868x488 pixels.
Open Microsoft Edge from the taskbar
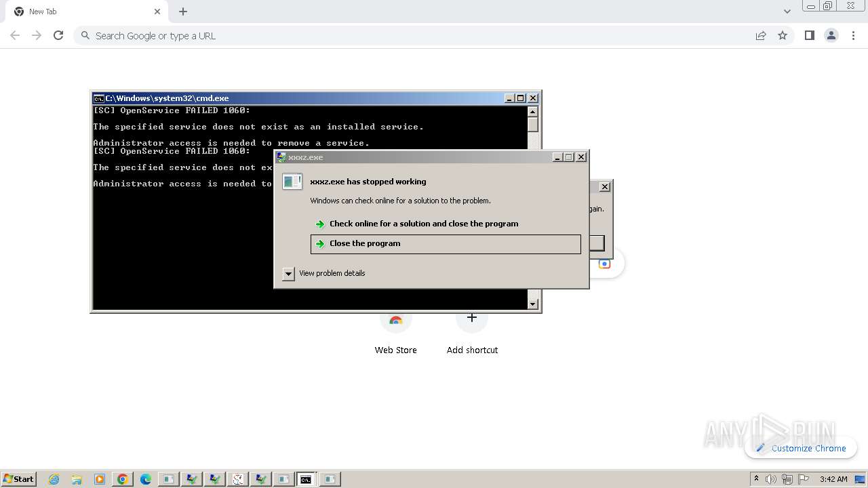tap(146, 479)
